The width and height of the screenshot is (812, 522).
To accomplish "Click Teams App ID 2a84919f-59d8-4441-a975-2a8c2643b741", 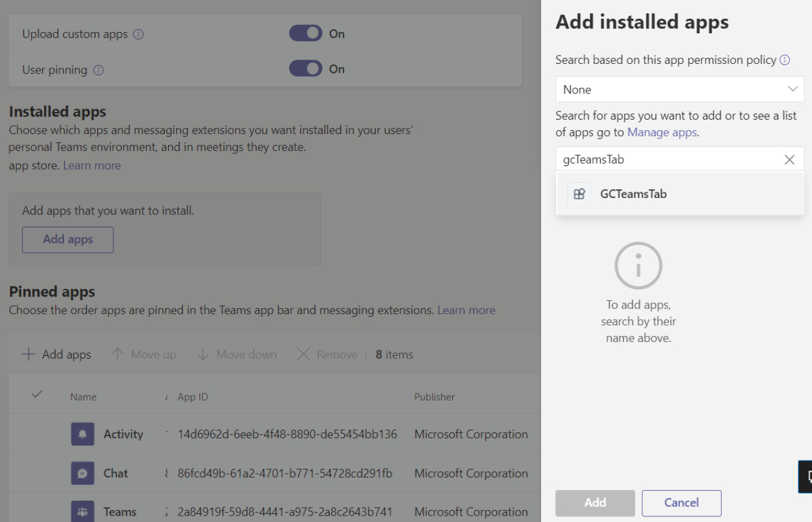I will pos(285,512).
